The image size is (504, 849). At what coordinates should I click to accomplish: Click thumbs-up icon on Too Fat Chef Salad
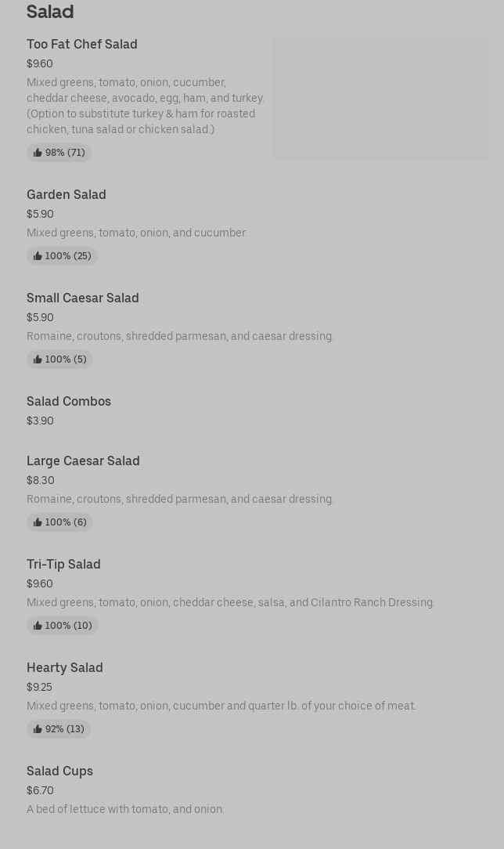(x=38, y=153)
